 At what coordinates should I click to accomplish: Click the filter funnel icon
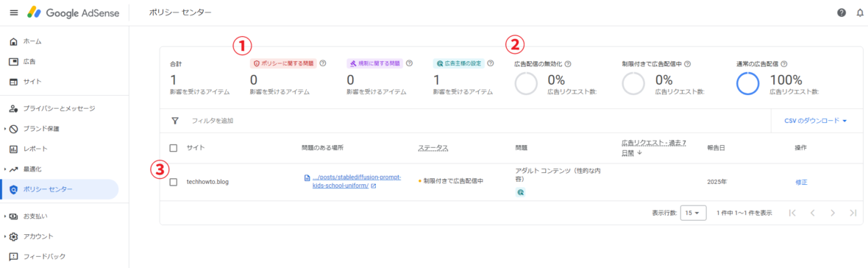(x=175, y=120)
